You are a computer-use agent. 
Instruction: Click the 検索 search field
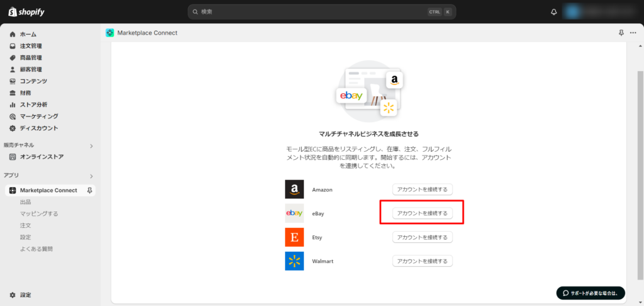point(321,12)
